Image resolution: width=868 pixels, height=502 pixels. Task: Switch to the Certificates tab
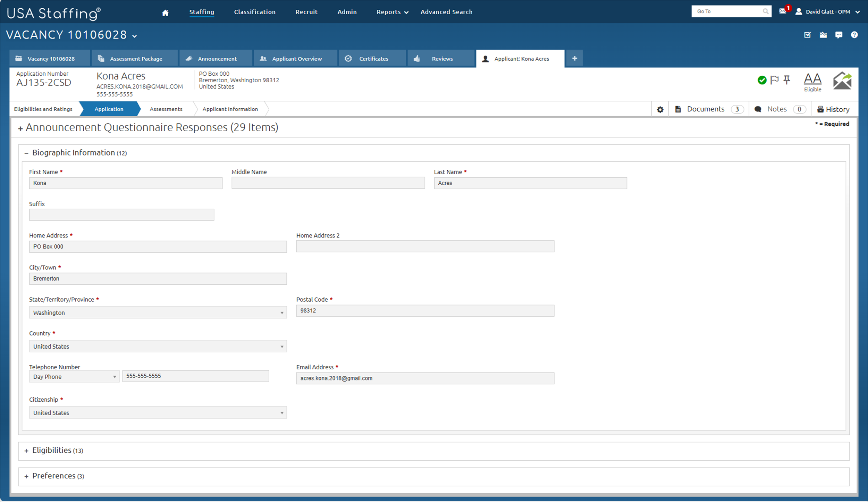[x=373, y=59]
